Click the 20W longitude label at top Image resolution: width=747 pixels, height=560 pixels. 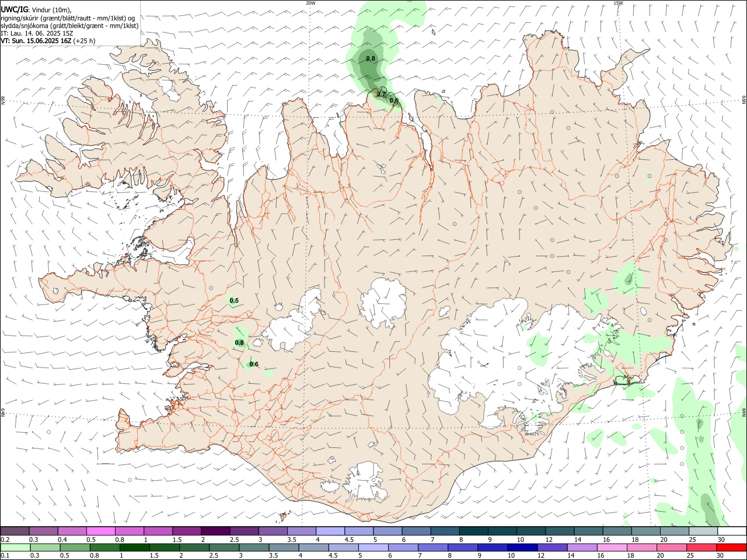pos(310,3)
